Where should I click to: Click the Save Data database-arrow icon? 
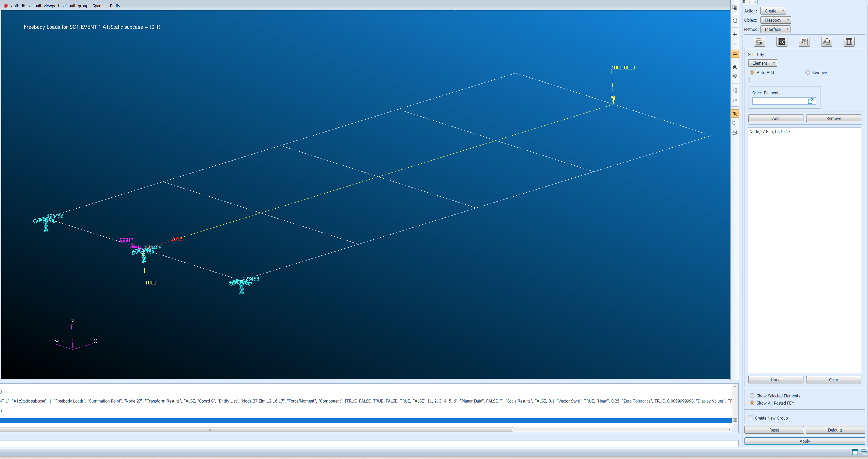click(826, 41)
